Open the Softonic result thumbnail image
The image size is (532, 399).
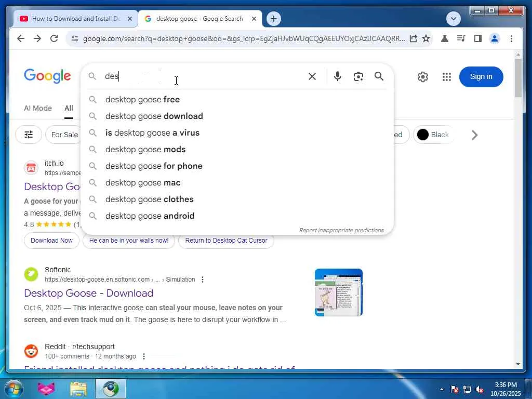tap(339, 292)
